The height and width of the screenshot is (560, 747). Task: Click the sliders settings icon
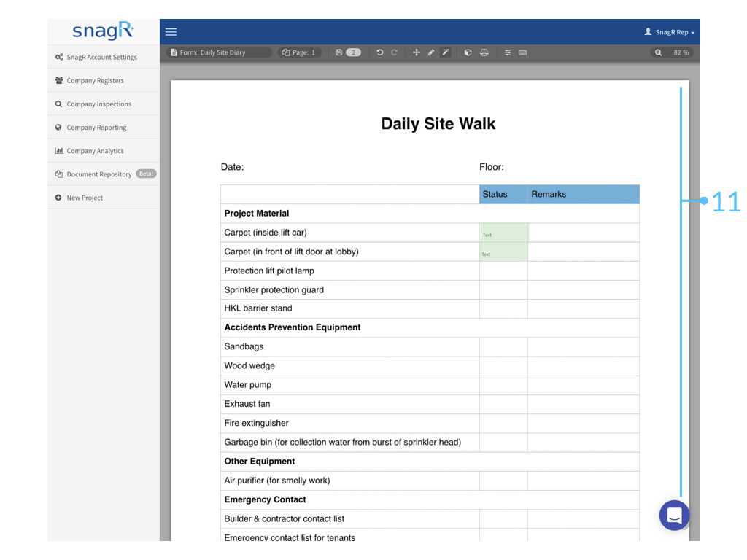tap(508, 52)
